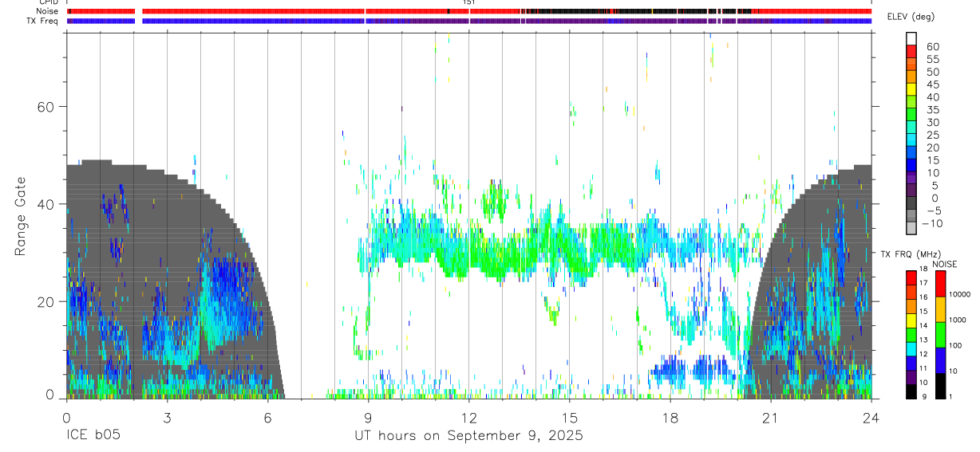Screen dimensions: 980x452
Task: Click the NOISE legend value 1000
Action: [958, 320]
